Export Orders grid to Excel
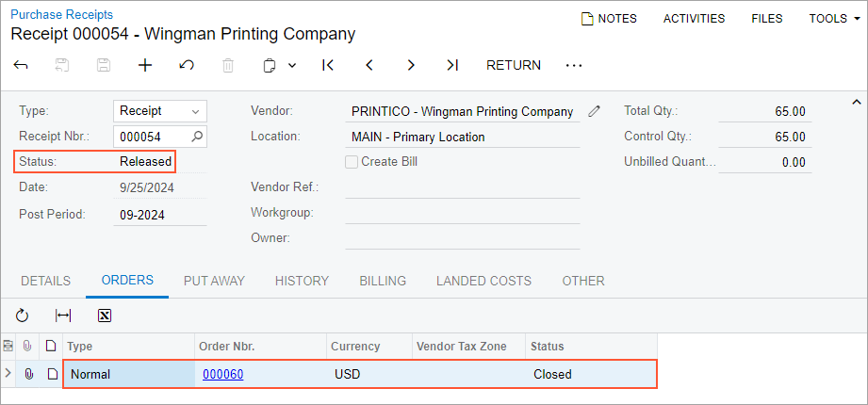868x405 pixels. [x=105, y=316]
